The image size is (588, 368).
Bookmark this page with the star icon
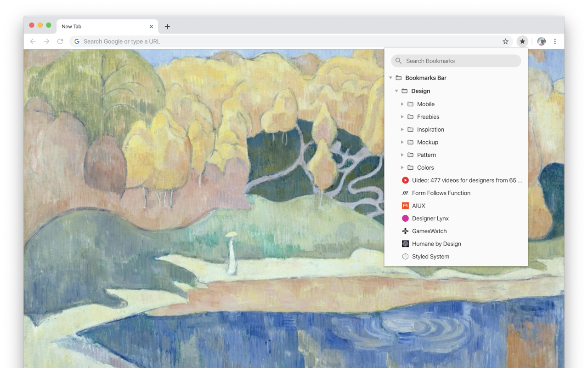click(505, 41)
